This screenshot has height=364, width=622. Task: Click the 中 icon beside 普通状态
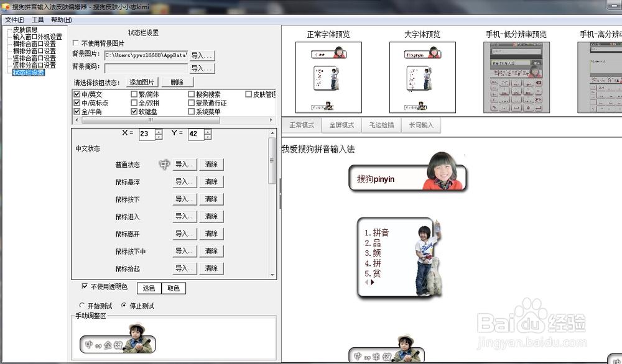pos(164,165)
